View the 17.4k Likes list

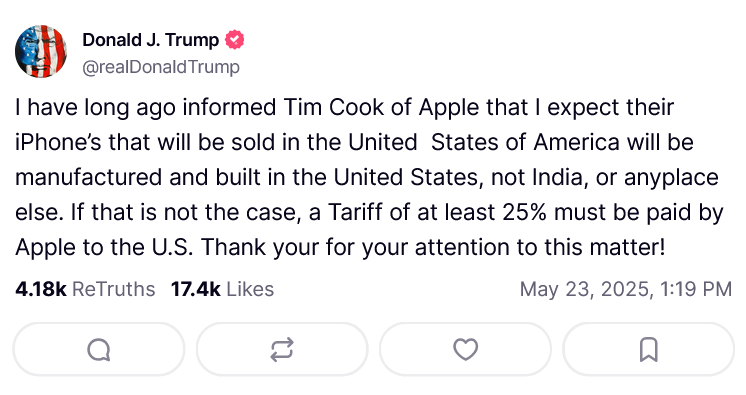[223, 289]
